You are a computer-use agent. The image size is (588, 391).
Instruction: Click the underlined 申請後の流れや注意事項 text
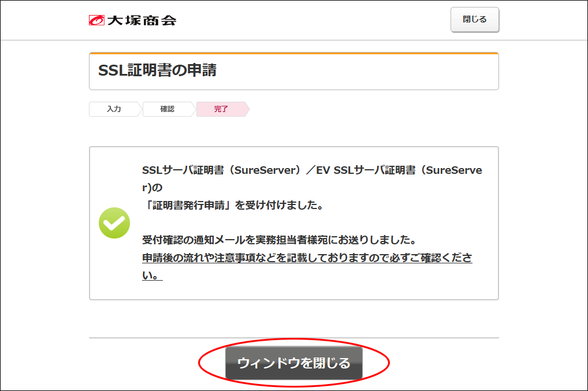[307, 267]
